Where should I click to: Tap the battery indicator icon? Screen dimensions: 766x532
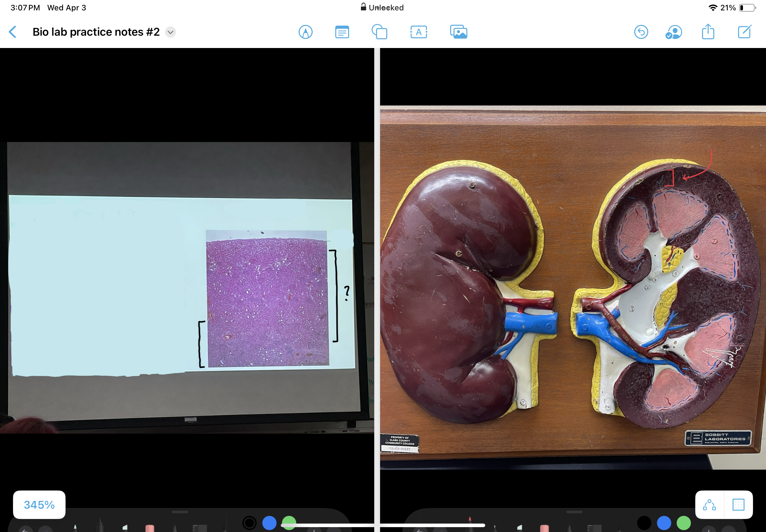(747, 8)
